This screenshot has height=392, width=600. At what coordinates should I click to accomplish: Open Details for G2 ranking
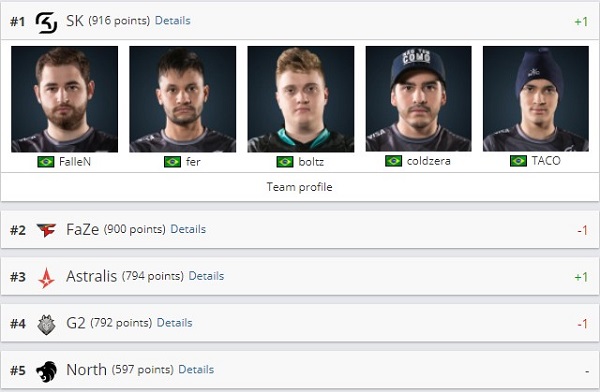click(x=174, y=323)
